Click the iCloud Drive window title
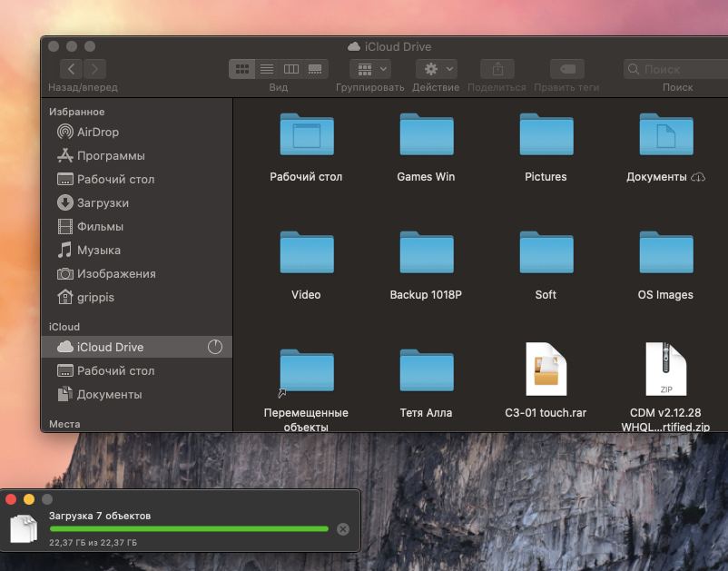The width and height of the screenshot is (728, 571). click(x=398, y=46)
